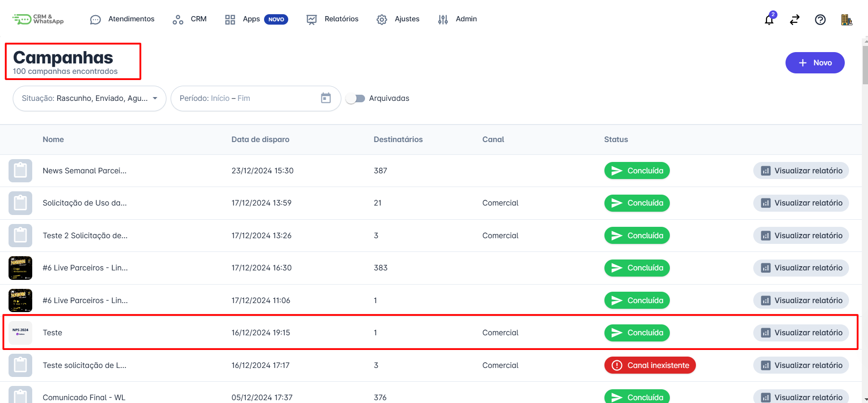Click the company building icon

click(x=846, y=19)
